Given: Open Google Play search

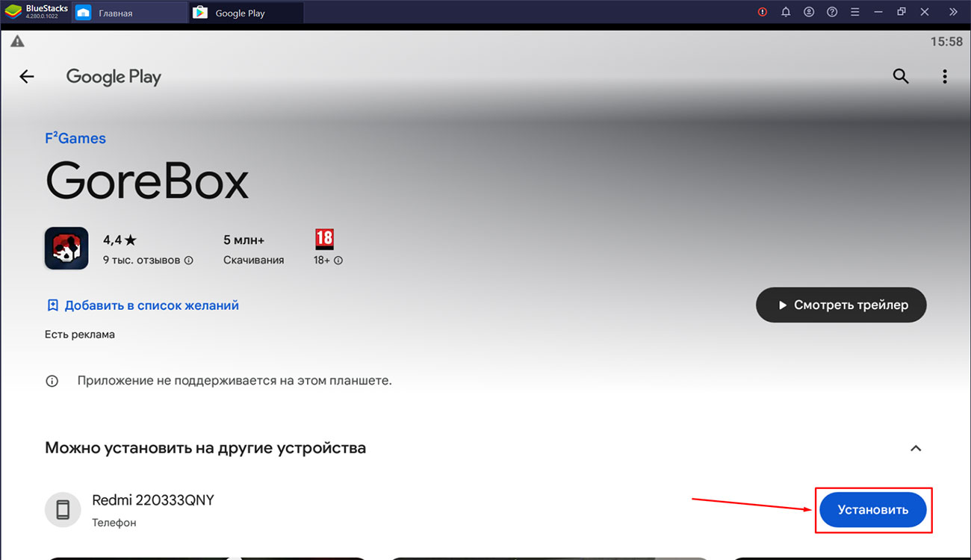Looking at the screenshot, I should click(901, 76).
